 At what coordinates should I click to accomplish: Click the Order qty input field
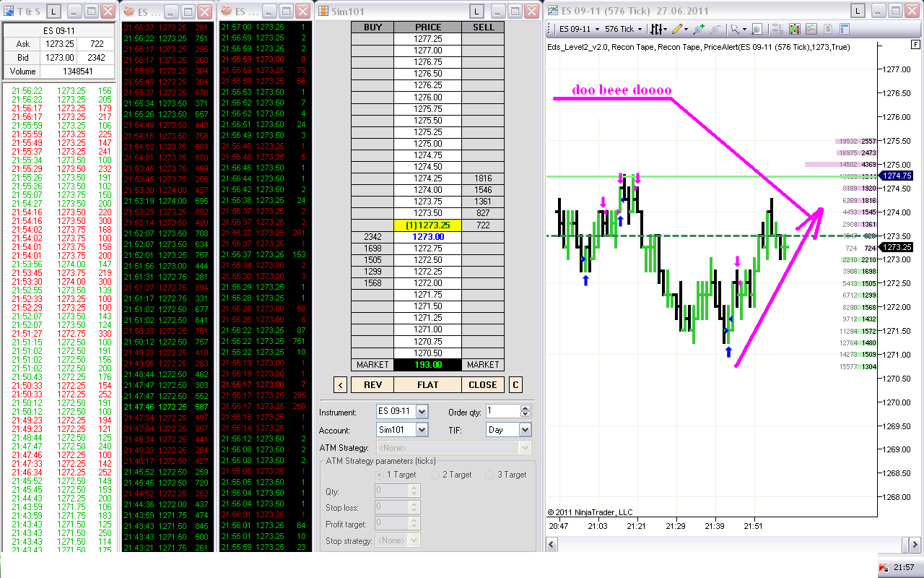503,411
